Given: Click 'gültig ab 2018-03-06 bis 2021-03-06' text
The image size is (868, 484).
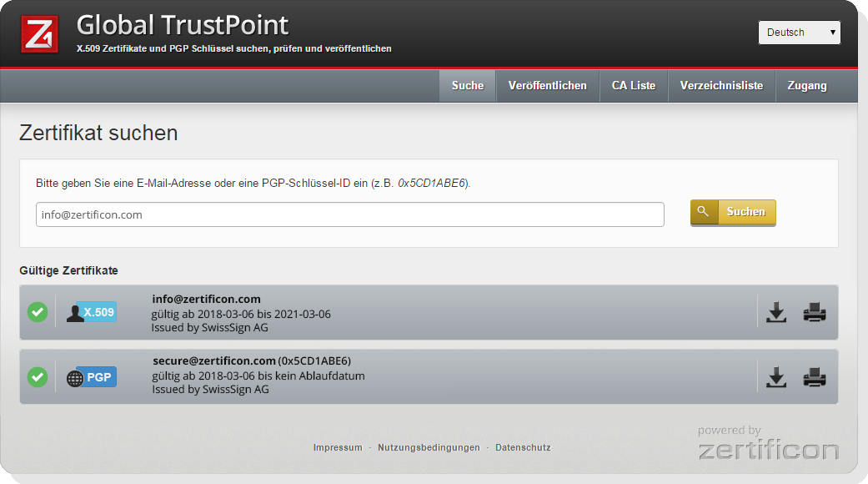Looking at the screenshot, I should (x=241, y=314).
